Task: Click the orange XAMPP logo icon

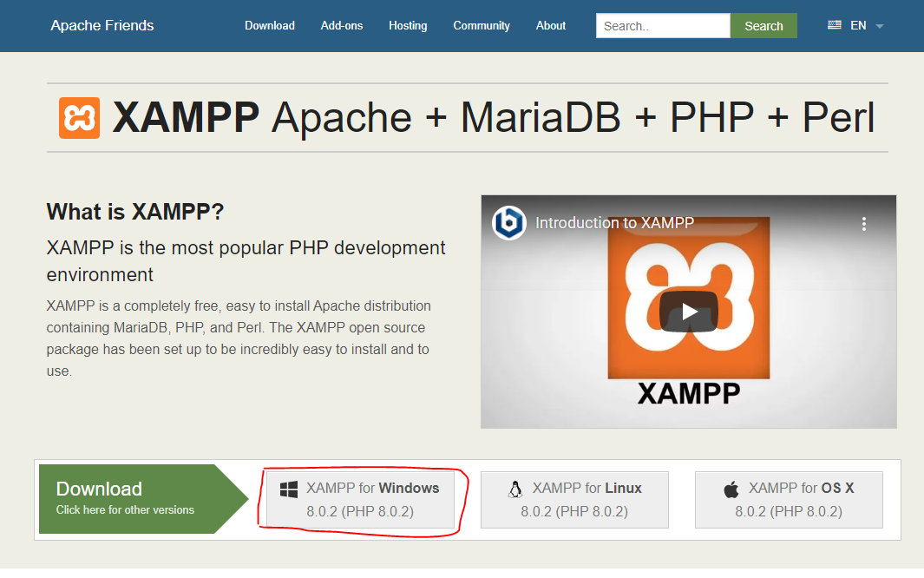Action: click(79, 118)
